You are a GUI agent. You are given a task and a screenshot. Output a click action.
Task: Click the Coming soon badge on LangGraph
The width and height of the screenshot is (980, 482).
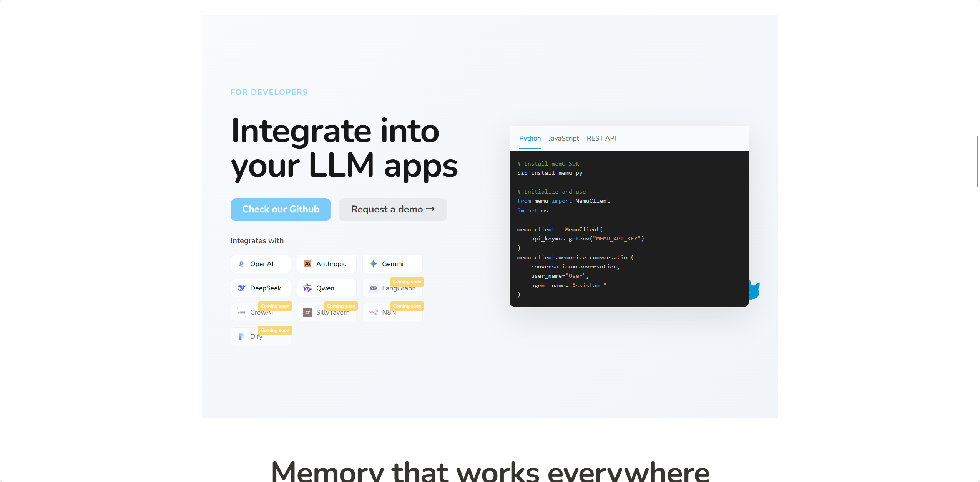tap(407, 282)
